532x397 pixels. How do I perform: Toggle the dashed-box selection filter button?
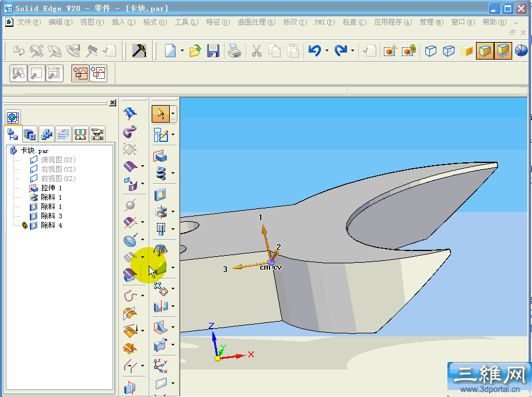99,73
